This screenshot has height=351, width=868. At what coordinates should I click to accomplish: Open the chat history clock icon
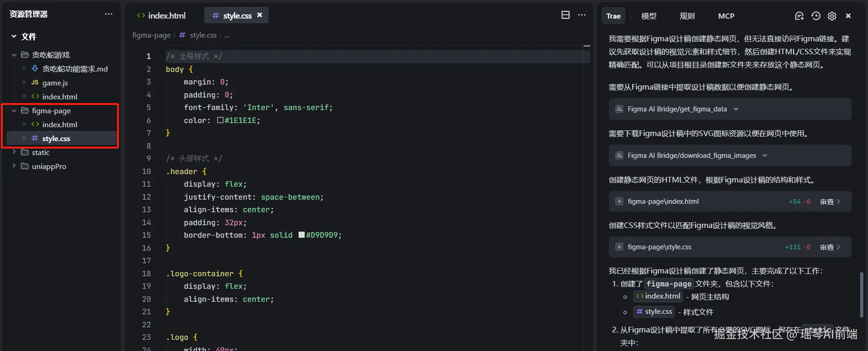(816, 16)
